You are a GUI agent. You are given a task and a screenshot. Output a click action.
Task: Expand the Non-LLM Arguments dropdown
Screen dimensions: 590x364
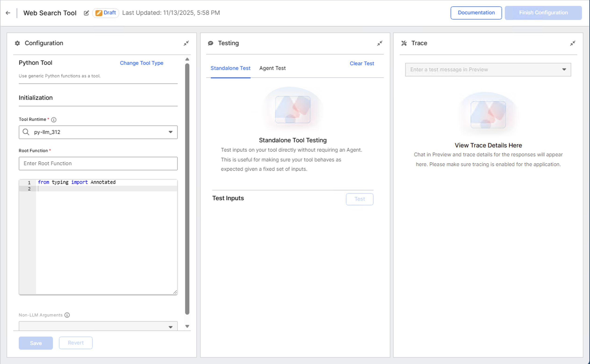click(x=170, y=327)
